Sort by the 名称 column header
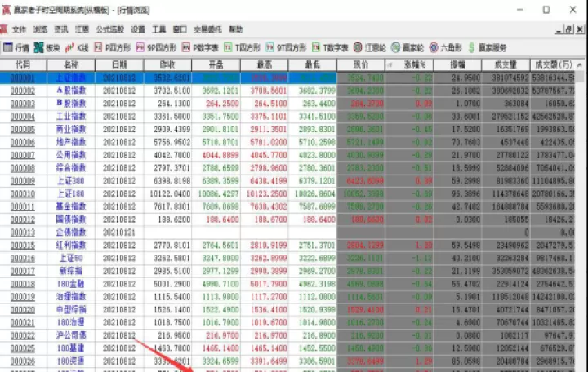Screen dimensions: 588x372 [x=71, y=64]
